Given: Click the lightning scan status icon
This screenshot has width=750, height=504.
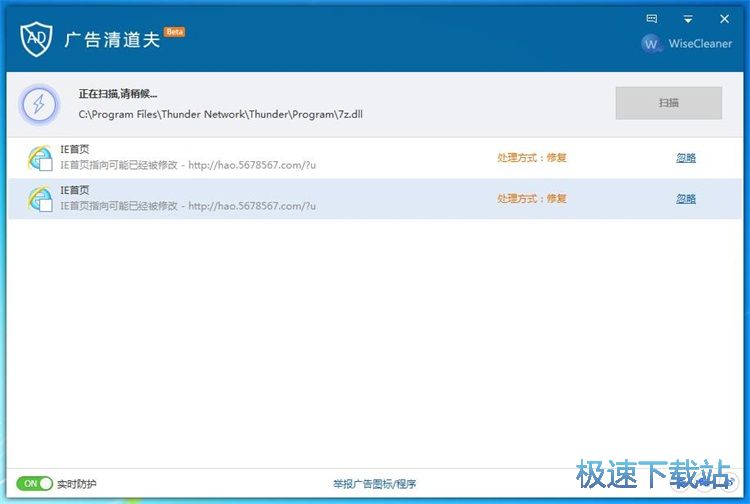Looking at the screenshot, I should coord(39,104).
